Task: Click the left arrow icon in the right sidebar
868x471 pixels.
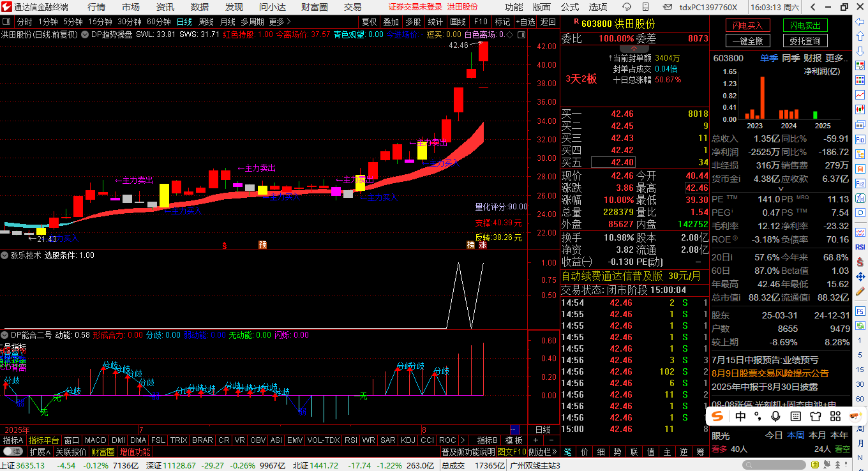Action: [860, 22]
